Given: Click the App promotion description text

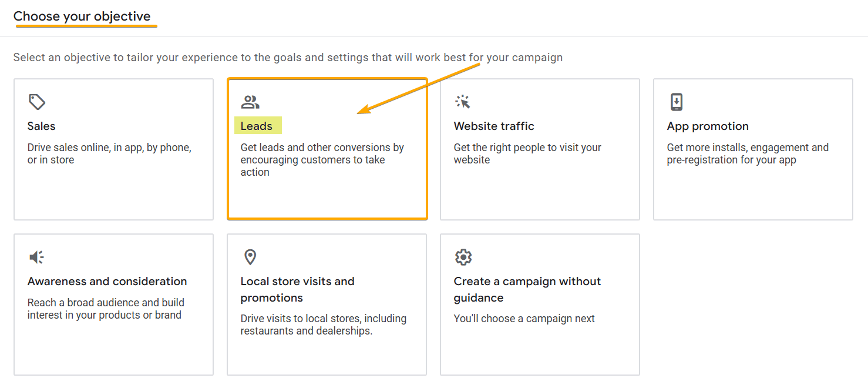Looking at the screenshot, I should (748, 153).
